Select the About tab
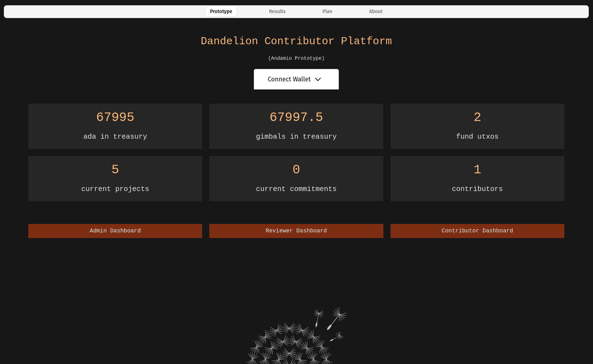This screenshot has width=593, height=364. 376,12
